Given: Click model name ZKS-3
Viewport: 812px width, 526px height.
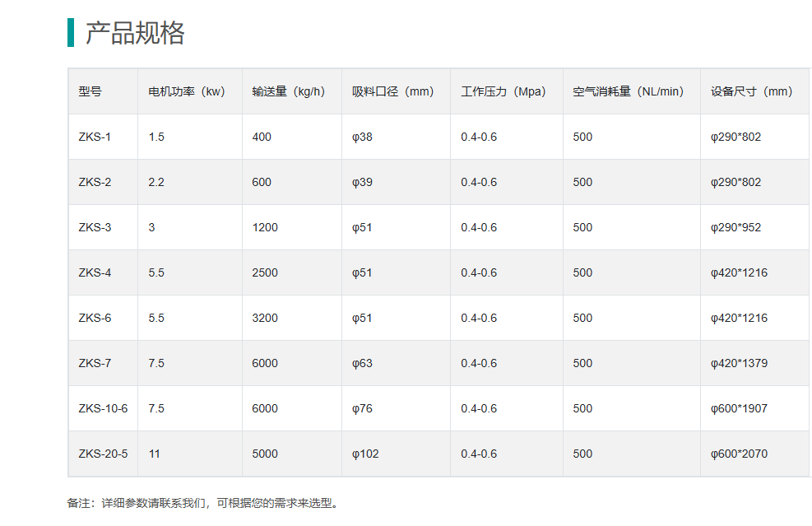Looking at the screenshot, I should pos(95,227).
